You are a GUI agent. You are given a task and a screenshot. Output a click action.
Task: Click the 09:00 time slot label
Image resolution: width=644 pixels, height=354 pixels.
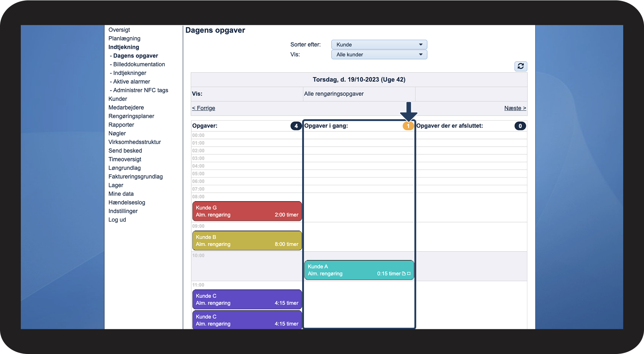pos(198,226)
